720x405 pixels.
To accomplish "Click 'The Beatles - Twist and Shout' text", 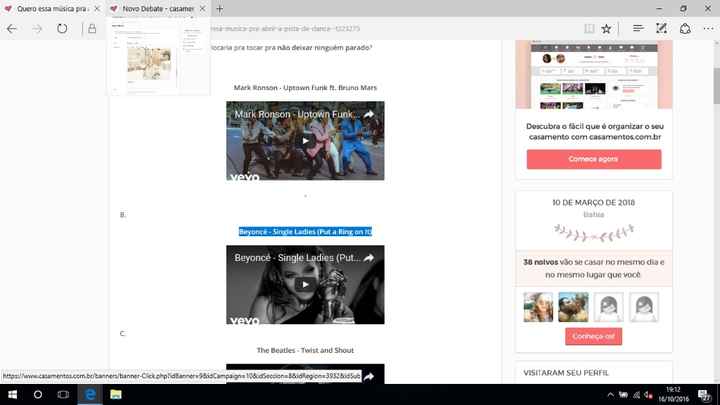I will click(x=305, y=350).
